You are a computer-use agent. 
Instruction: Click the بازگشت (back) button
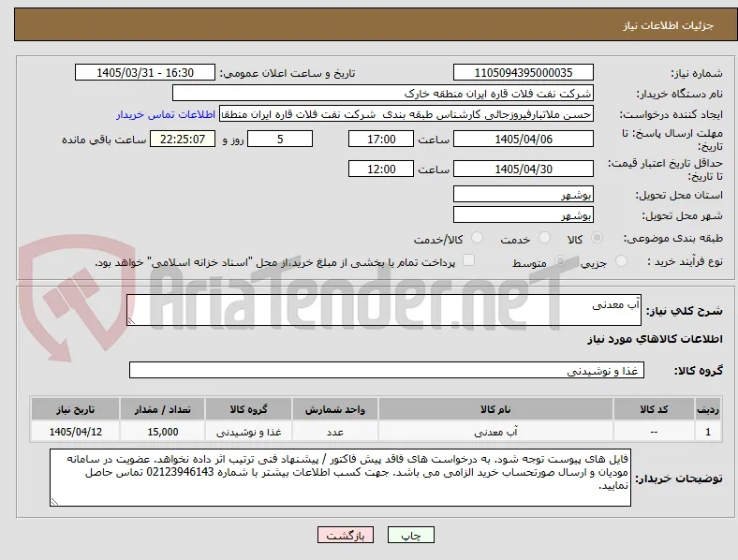346,535
